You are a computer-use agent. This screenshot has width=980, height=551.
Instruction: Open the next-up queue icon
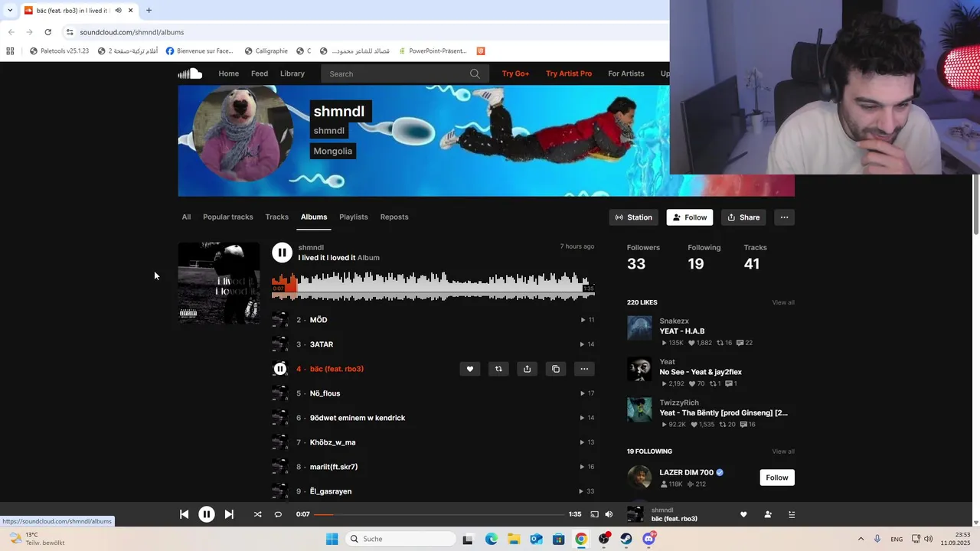point(792,514)
